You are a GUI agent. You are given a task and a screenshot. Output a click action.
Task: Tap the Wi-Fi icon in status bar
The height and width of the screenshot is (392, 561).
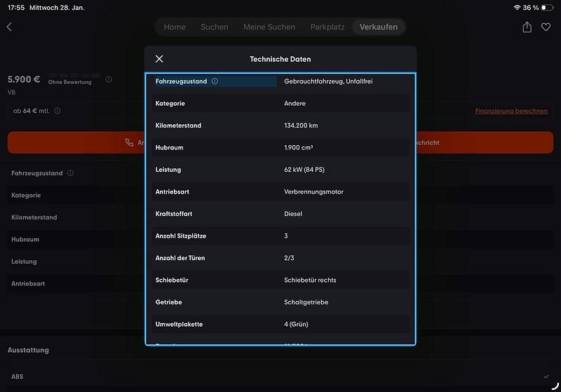[517, 8]
